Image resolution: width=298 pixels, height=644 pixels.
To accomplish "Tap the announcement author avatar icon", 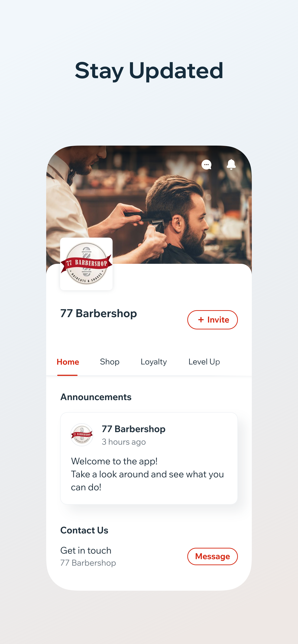I will tap(82, 435).
